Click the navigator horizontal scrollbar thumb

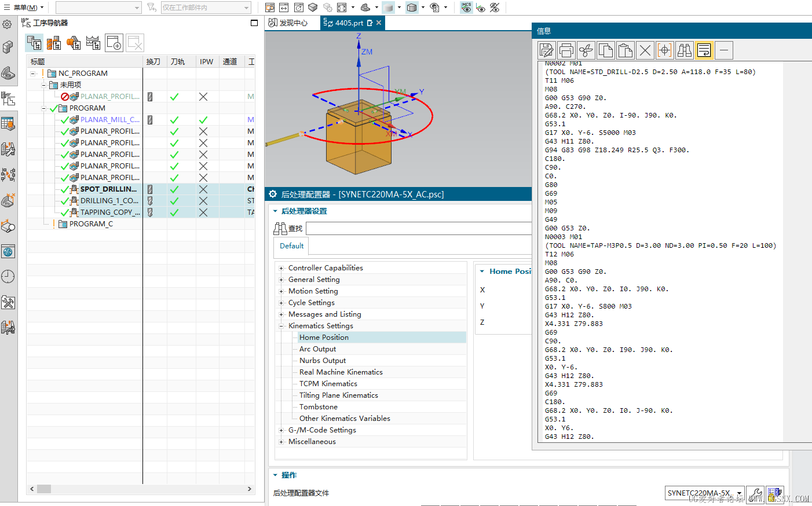[x=44, y=489]
